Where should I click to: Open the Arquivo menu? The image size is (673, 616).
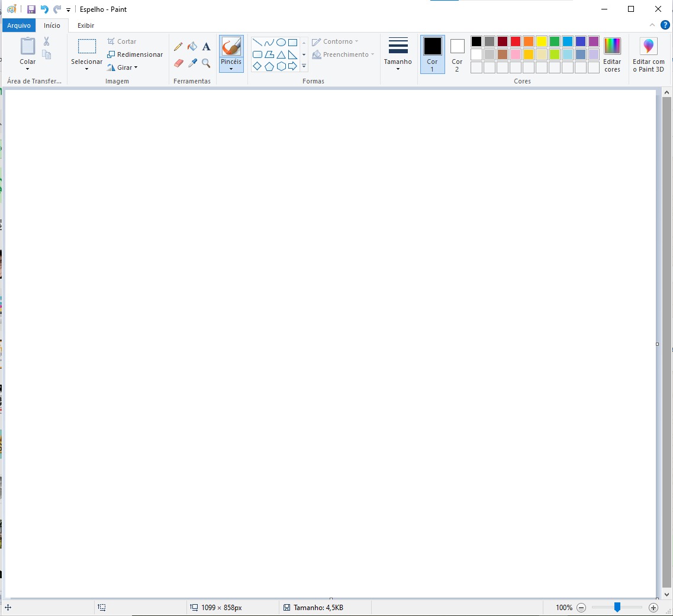pos(19,25)
